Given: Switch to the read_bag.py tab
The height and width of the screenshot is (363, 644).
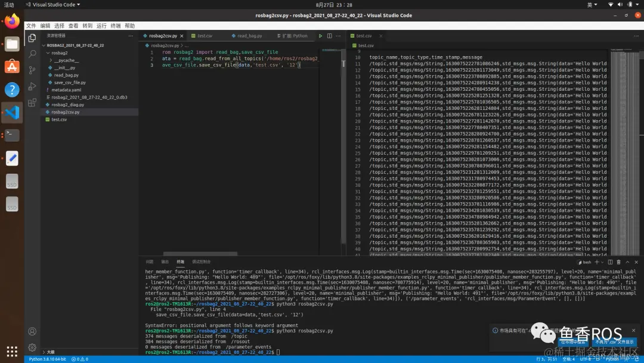Looking at the screenshot, I should pyautogui.click(x=249, y=36).
